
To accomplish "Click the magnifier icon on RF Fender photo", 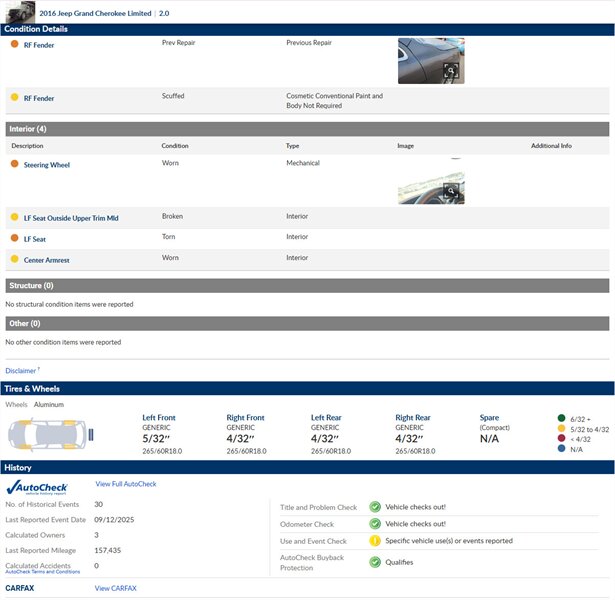I will (x=452, y=70).
